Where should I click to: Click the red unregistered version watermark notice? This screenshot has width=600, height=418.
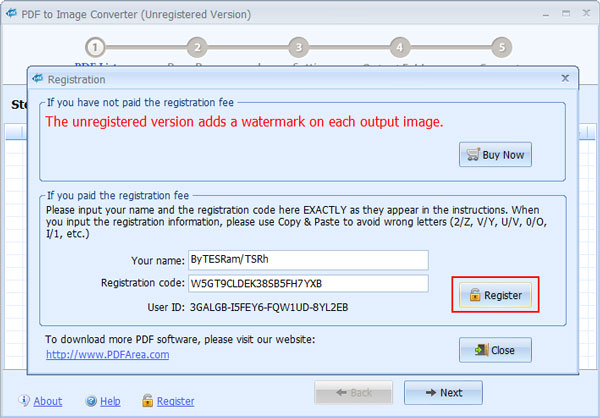244,122
